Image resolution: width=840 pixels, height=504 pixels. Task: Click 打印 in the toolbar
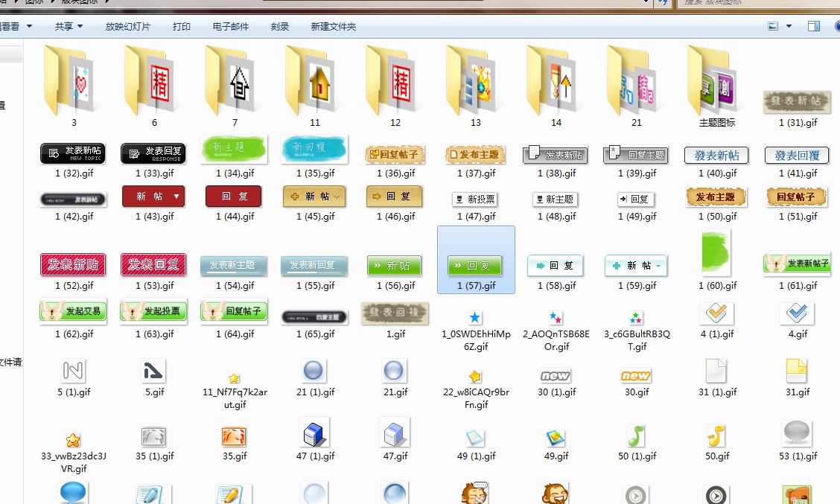pyautogui.click(x=182, y=26)
